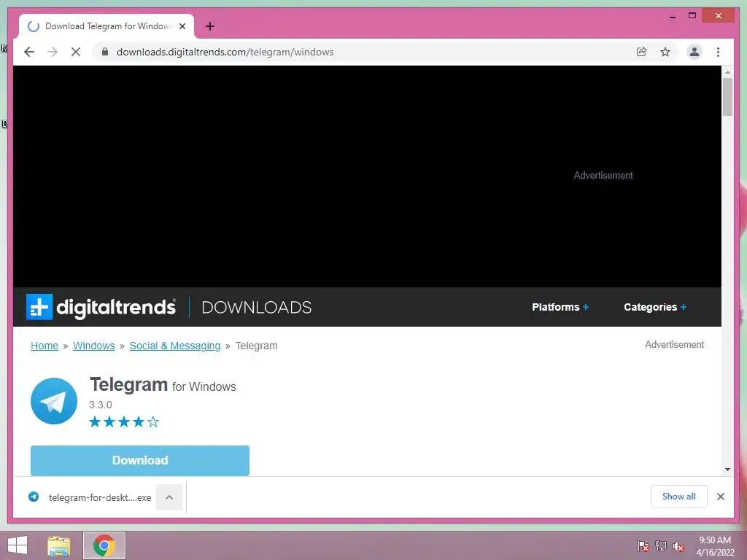747x560 pixels.
Task: Click the scrollbar up arrow
Action: point(727,72)
